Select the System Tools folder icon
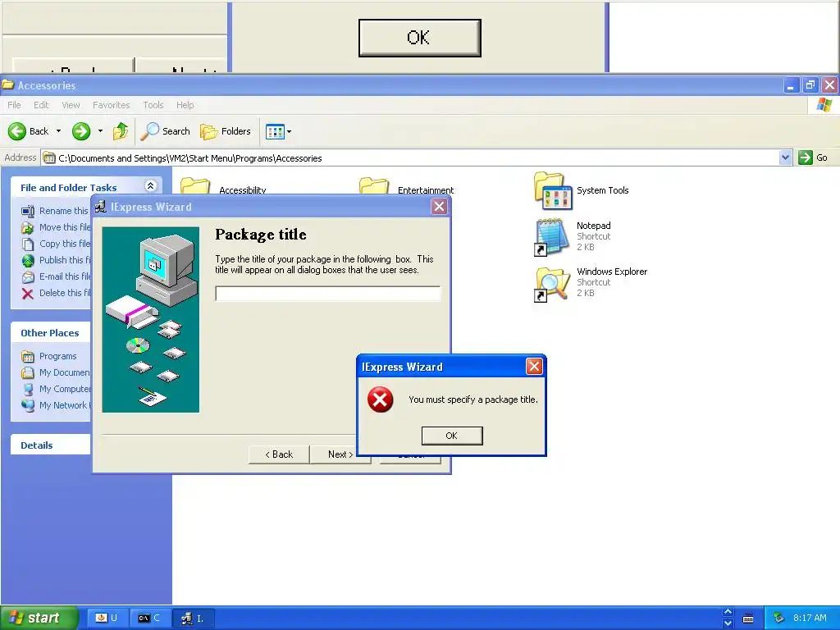 tap(554, 190)
